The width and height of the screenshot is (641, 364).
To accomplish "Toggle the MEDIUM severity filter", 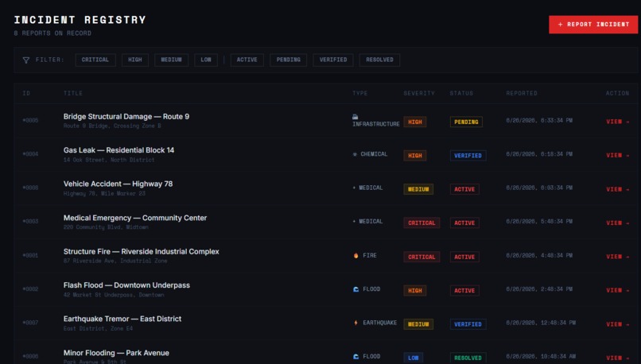I will point(171,60).
